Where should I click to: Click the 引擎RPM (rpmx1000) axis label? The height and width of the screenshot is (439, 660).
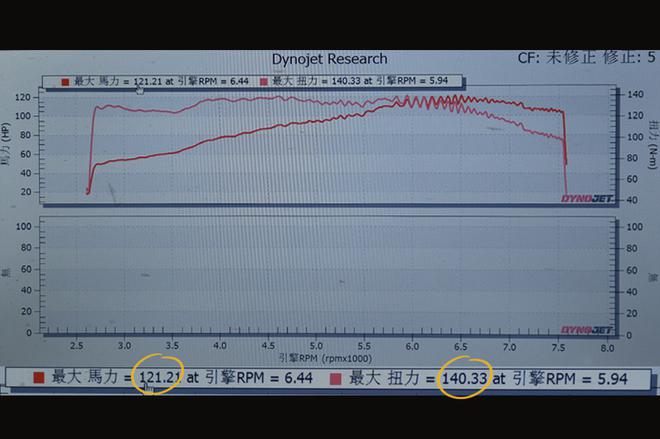coord(325,359)
